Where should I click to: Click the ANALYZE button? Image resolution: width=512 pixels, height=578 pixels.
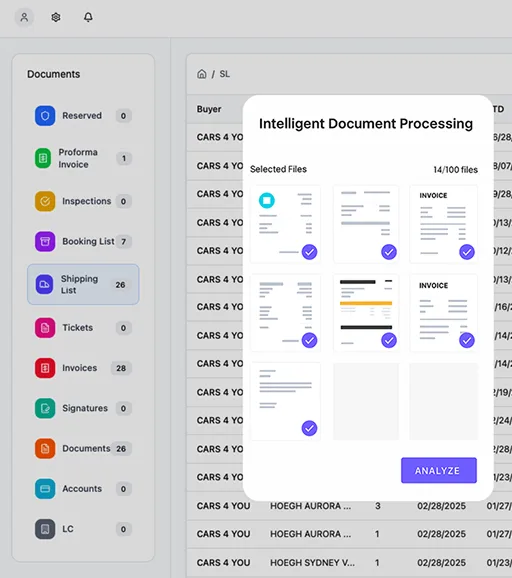coord(439,470)
